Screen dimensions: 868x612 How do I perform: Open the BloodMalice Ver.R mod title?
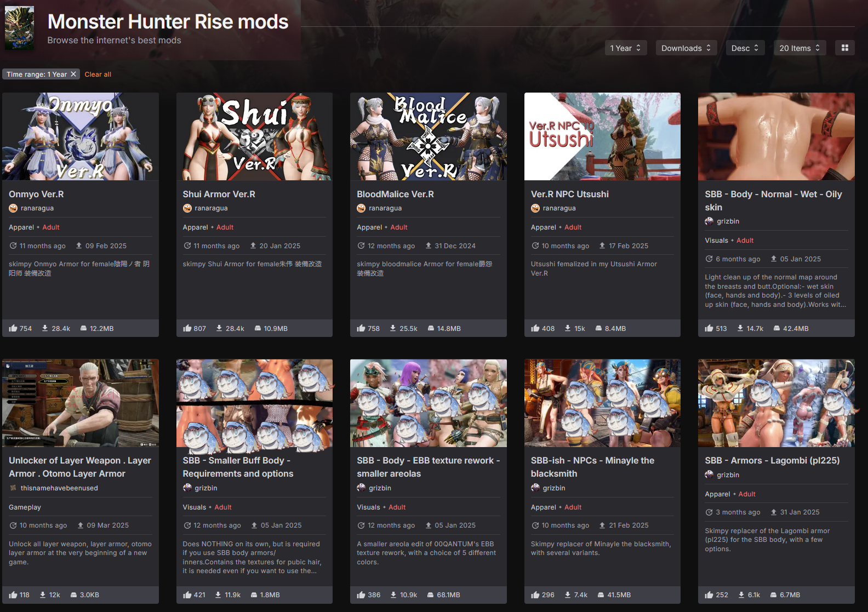pyautogui.click(x=395, y=194)
